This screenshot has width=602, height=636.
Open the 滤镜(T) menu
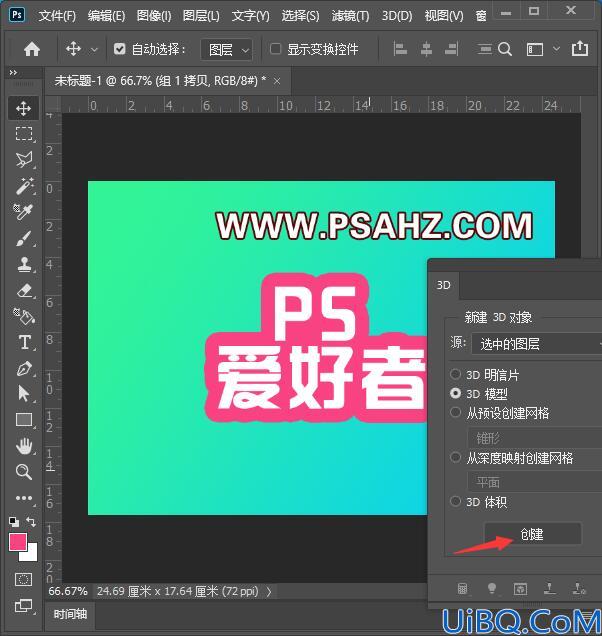click(x=350, y=16)
